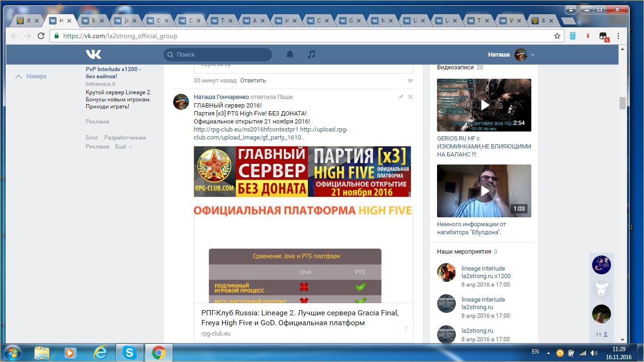
Task: Show hidden tray icons arrow
Action: coord(548,353)
